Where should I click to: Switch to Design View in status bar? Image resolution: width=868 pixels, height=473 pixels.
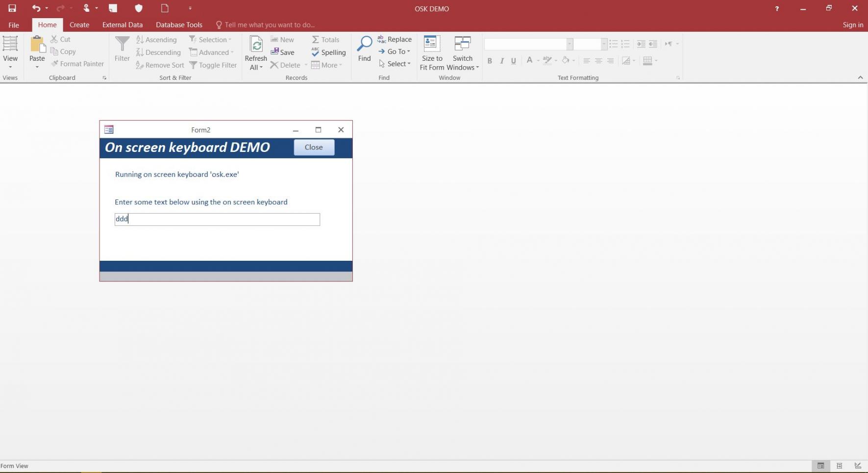pos(858,466)
